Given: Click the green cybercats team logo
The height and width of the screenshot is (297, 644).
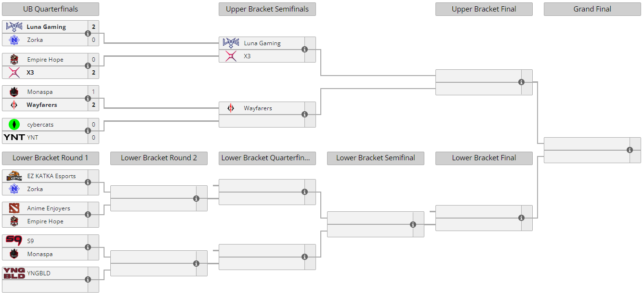Looking at the screenshot, I should tap(14, 125).
